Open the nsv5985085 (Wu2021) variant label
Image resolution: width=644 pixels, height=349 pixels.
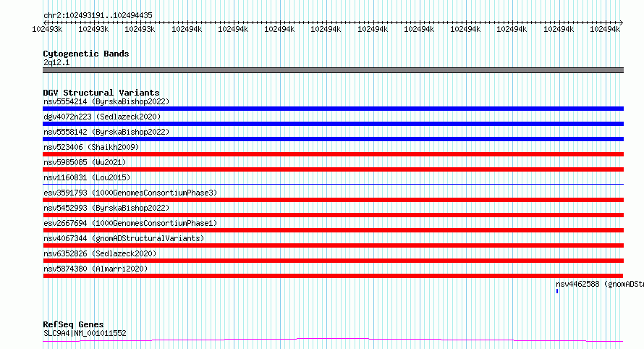[85, 162]
